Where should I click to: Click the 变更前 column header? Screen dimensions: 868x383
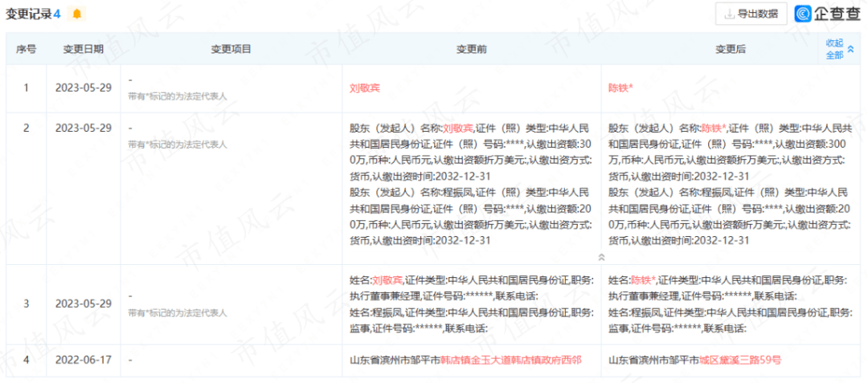pos(471,49)
